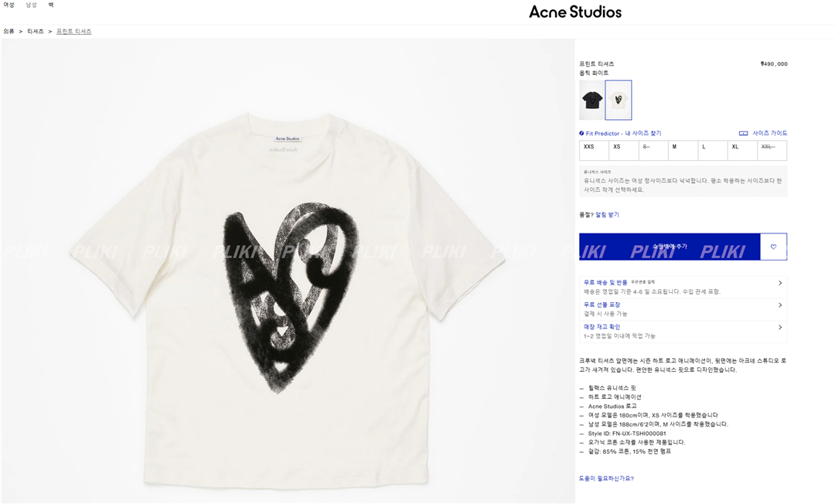Expand free gift wrapping row
Screen dimensions: 835x504
683,309
